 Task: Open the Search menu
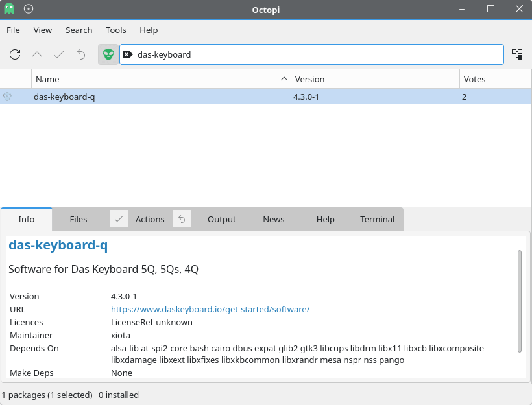coord(79,30)
